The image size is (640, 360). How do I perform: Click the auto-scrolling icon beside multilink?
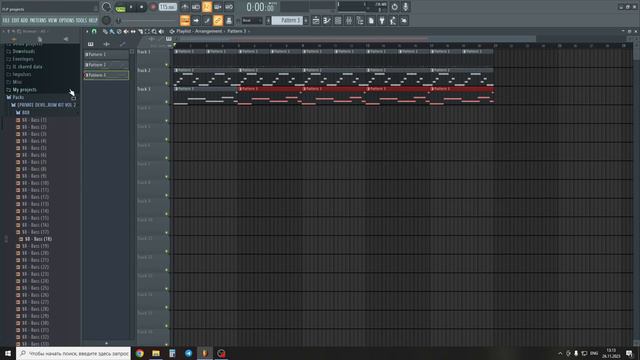point(229,20)
